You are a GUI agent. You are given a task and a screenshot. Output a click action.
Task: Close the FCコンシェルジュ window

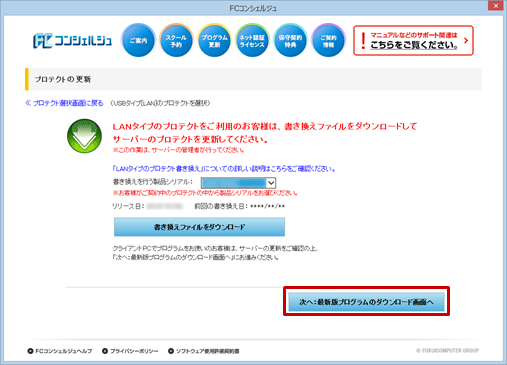click(x=496, y=6)
